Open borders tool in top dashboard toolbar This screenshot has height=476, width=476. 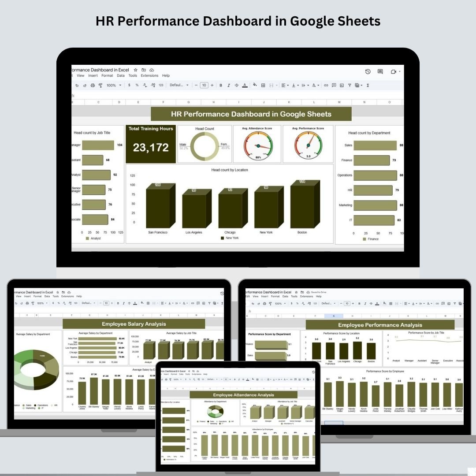(263, 86)
